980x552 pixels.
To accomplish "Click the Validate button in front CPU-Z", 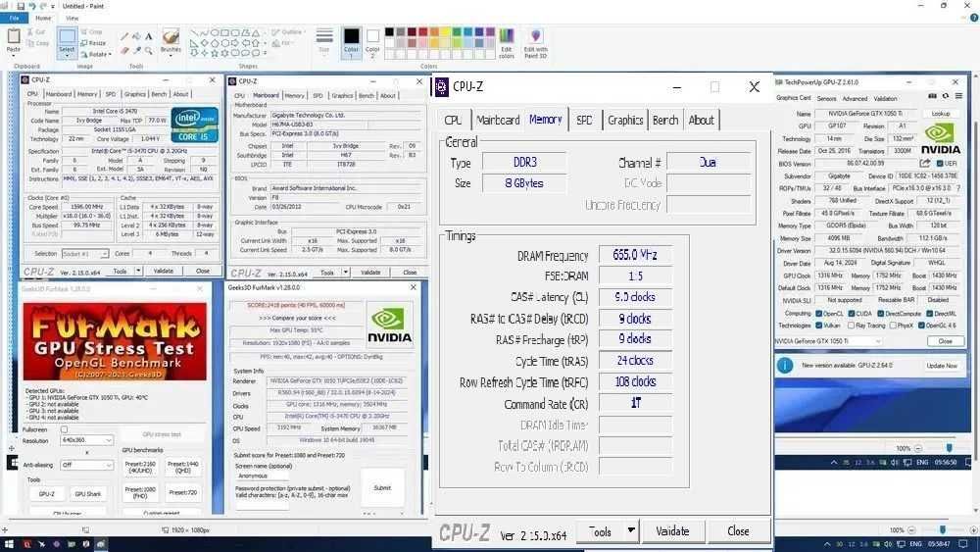I will [672, 530].
